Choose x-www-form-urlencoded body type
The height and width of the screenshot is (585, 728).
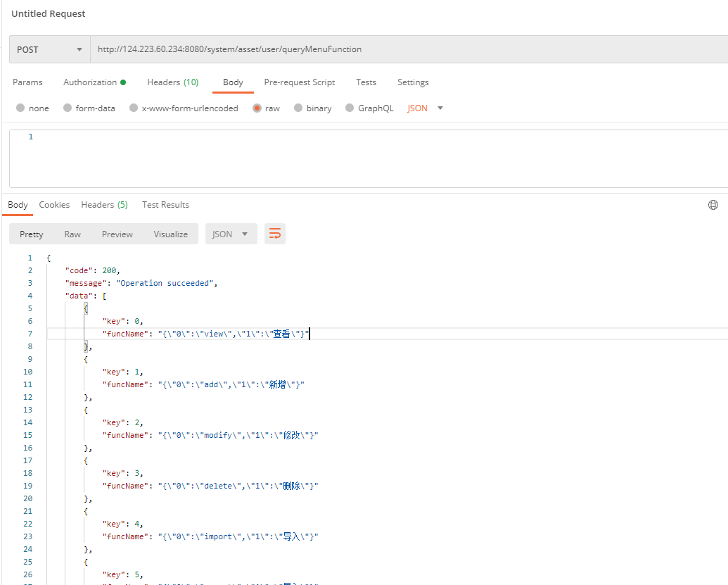pyautogui.click(x=134, y=108)
